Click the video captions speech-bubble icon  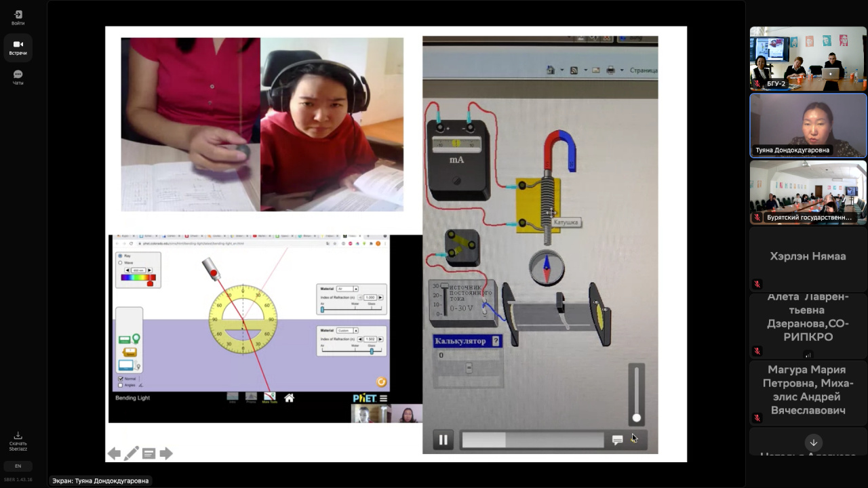[x=617, y=440]
